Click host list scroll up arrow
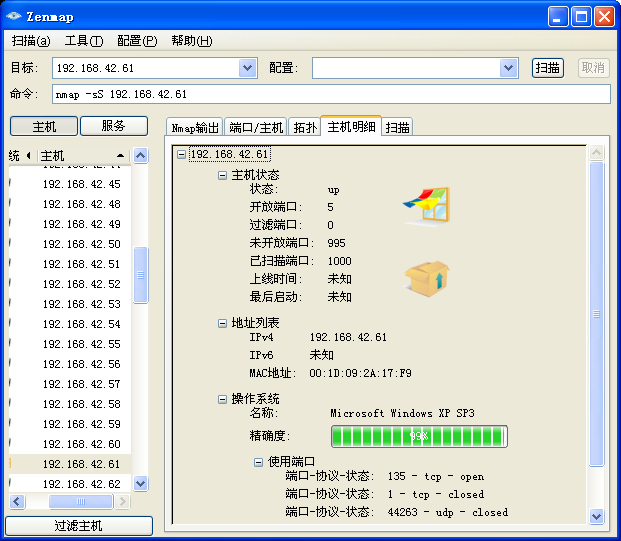Image resolution: width=621 pixels, height=541 pixels. point(141,156)
